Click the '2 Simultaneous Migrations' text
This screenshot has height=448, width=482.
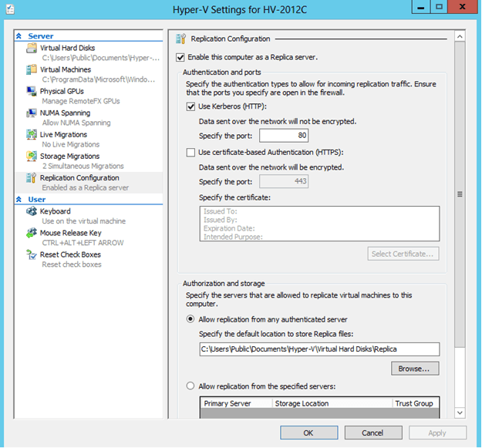point(83,167)
